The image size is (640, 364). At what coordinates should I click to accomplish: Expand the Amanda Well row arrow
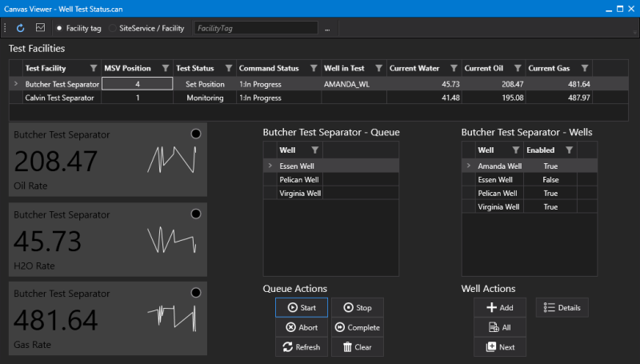pos(468,166)
